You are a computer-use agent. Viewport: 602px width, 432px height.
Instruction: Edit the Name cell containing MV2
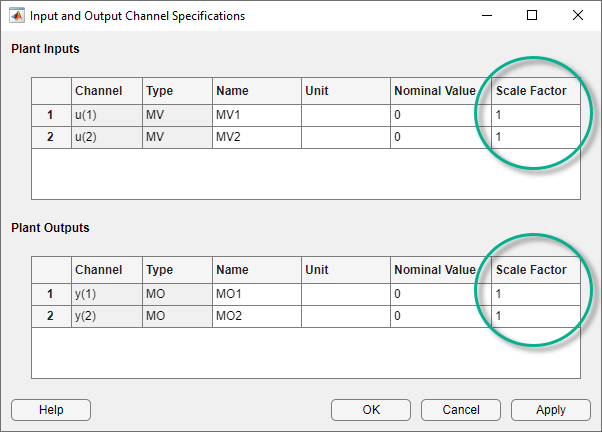[256, 136]
